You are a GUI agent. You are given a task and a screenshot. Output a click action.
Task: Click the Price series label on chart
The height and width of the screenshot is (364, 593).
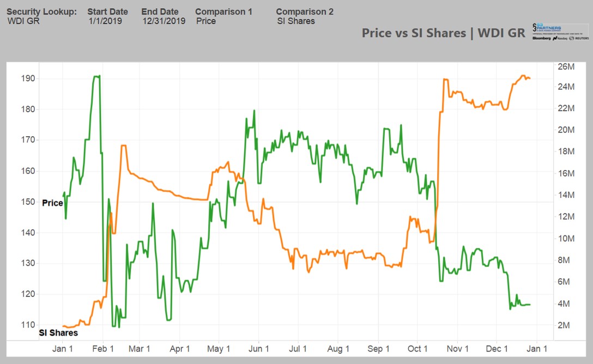52,203
